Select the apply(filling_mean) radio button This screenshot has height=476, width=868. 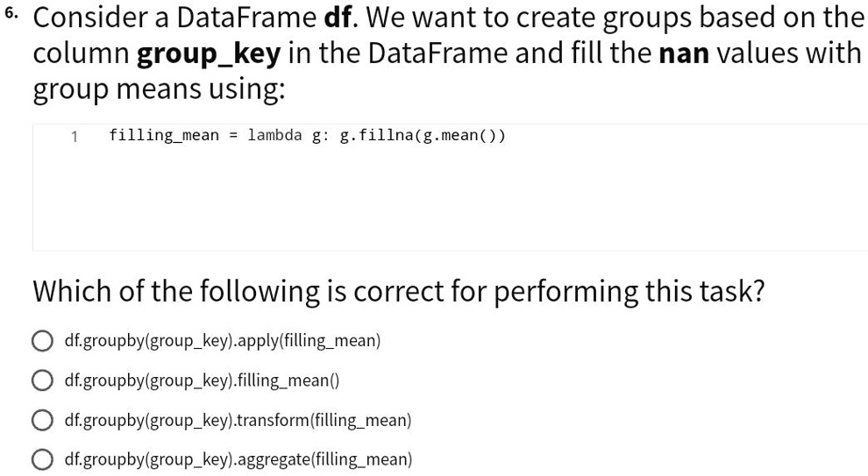click(43, 340)
